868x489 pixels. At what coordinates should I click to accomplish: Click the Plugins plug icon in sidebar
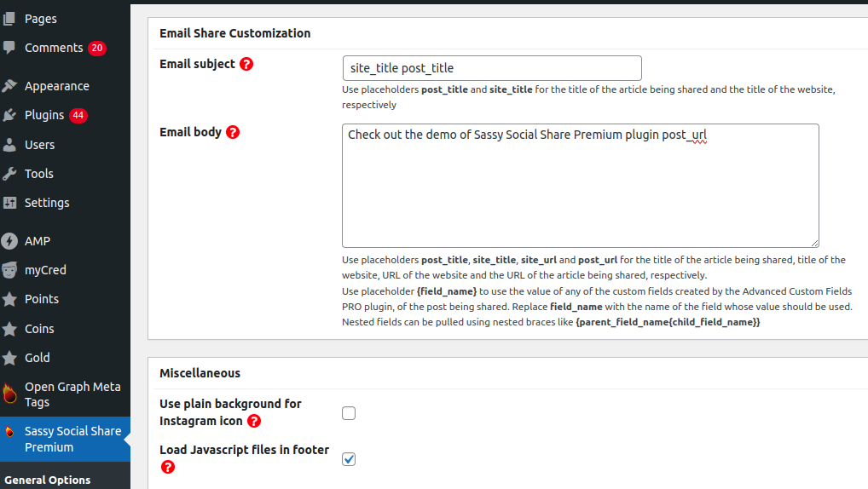point(9,115)
